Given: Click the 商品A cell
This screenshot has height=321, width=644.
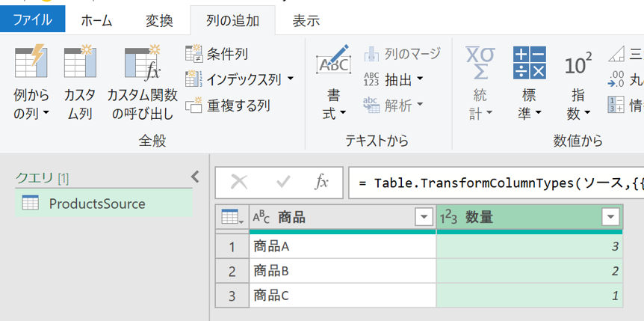Looking at the screenshot, I should pos(342,247).
